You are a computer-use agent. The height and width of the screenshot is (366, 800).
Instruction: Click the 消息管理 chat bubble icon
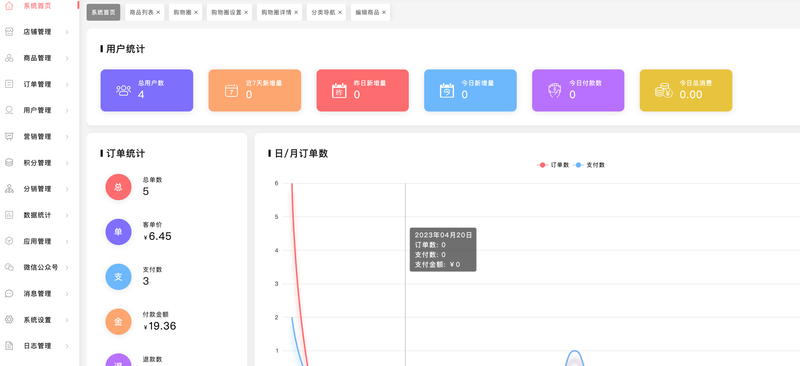(9, 294)
